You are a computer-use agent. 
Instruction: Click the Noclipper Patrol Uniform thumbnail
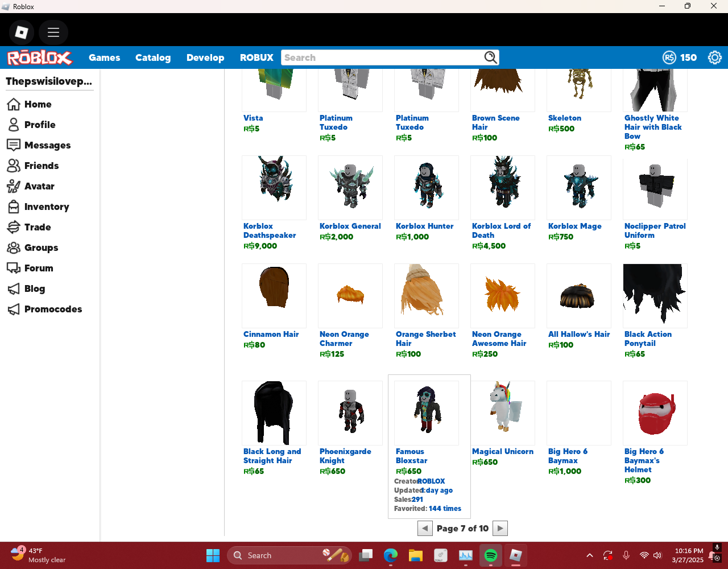click(x=655, y=188)
